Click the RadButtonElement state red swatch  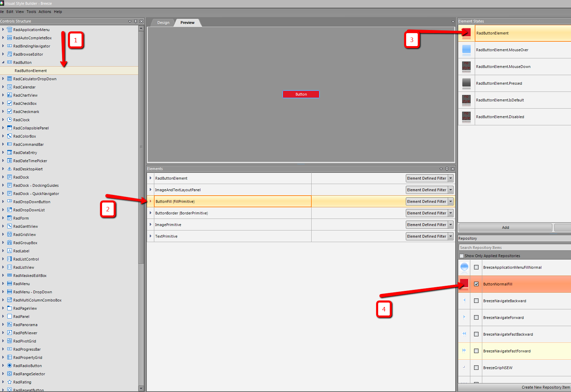(466, 33)
